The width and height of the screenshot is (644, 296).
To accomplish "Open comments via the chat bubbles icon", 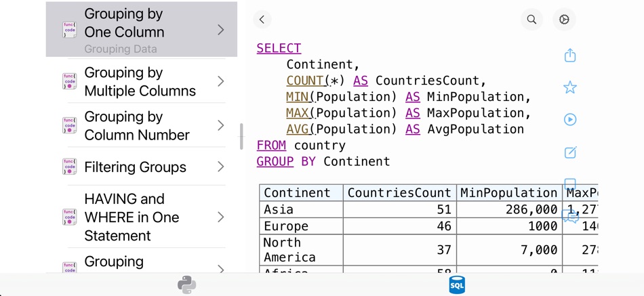I will (x=570, y=215).
